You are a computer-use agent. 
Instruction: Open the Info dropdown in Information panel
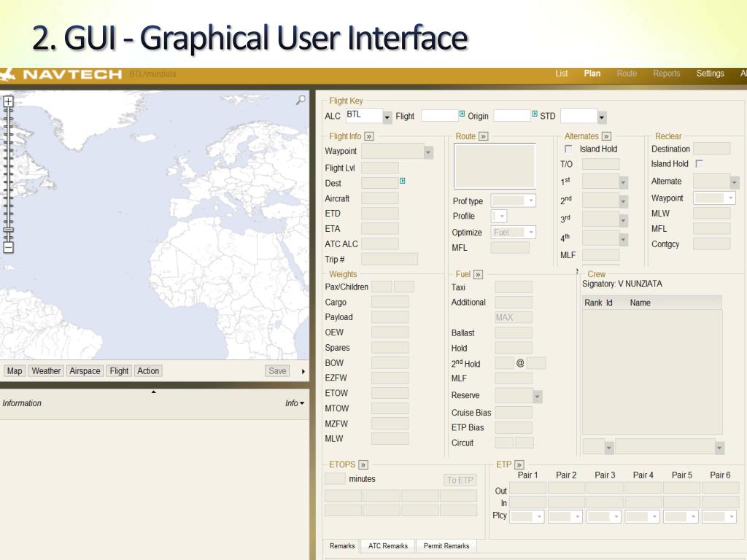pos(295,403)
